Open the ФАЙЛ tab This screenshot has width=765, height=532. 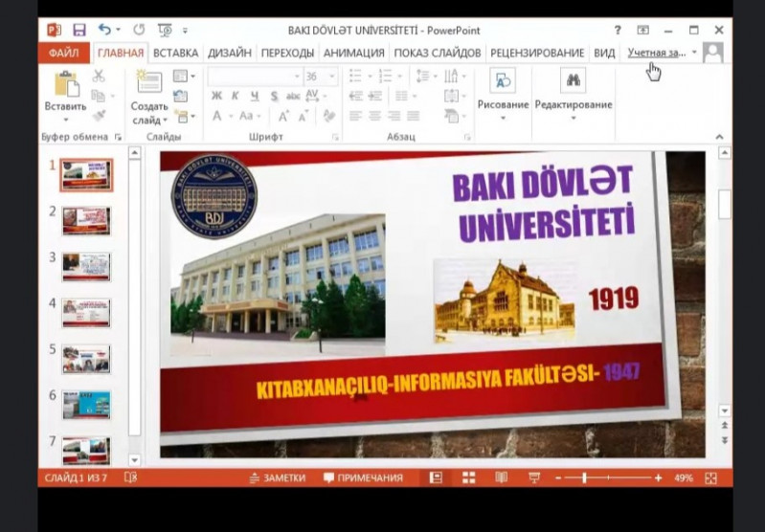point(63,53)
